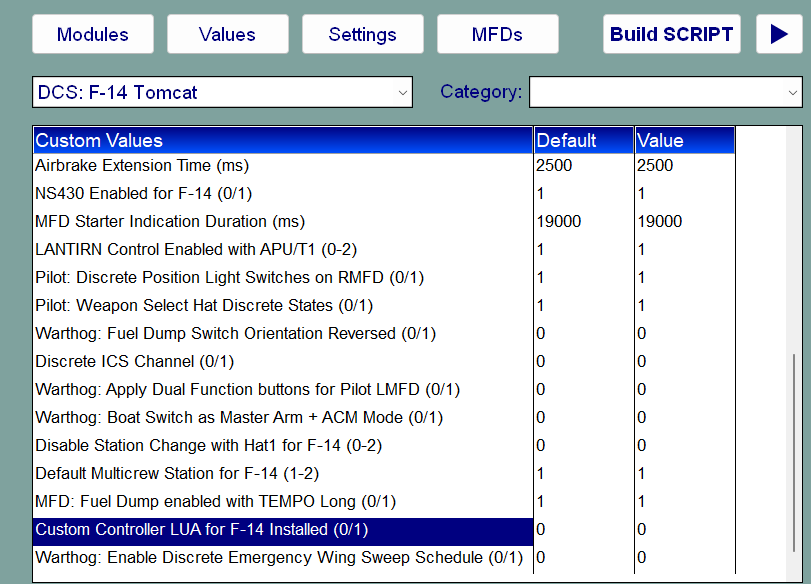Screen dimensions: 811x584
Task: Select Warthog: Boat Switch as Master Arm row
Action: pyautogui.click(x=283, y=417)
